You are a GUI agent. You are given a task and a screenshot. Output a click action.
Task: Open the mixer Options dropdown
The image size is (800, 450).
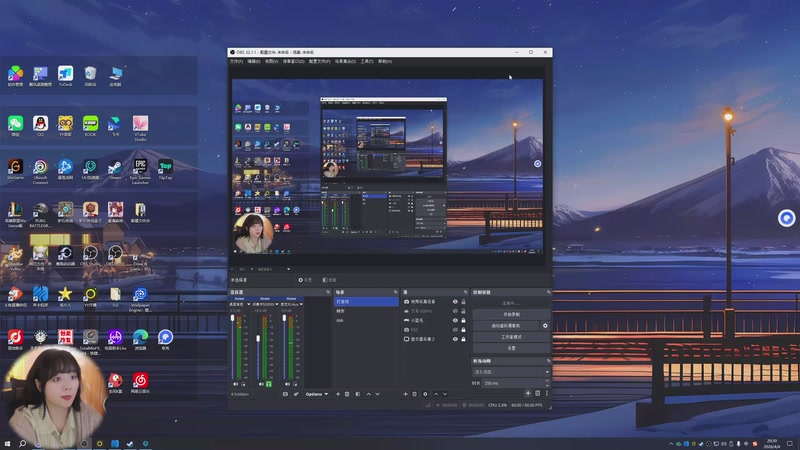(317, 394)
